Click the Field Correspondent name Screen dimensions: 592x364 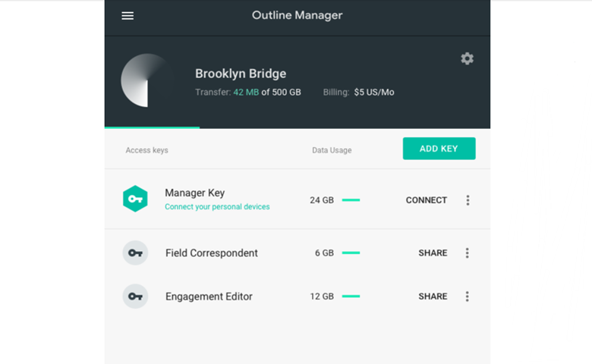212,253
